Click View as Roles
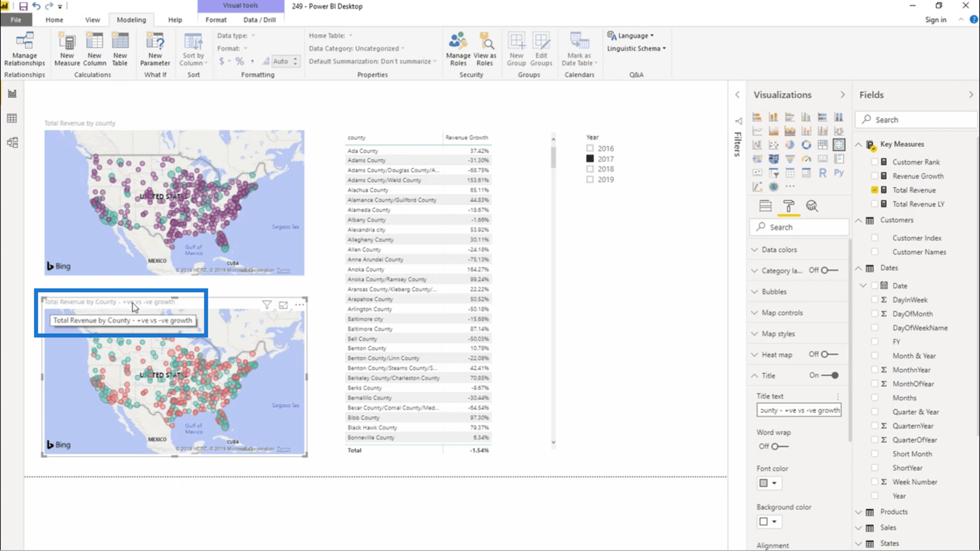This screenshot has height=551, width=980. 484,49
